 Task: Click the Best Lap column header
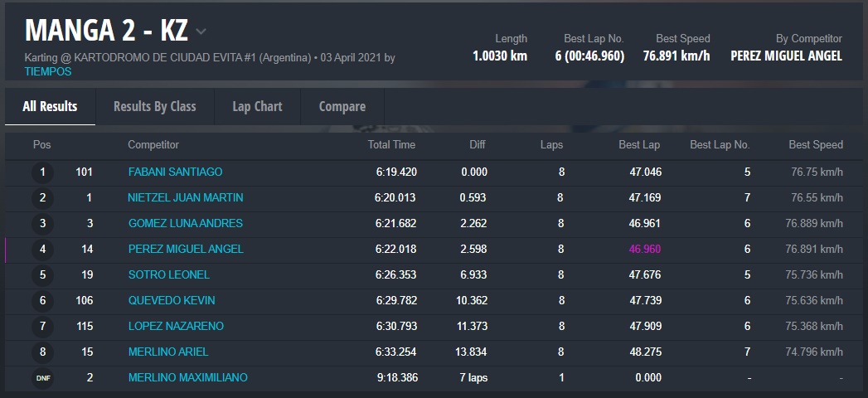coord(639,144)
